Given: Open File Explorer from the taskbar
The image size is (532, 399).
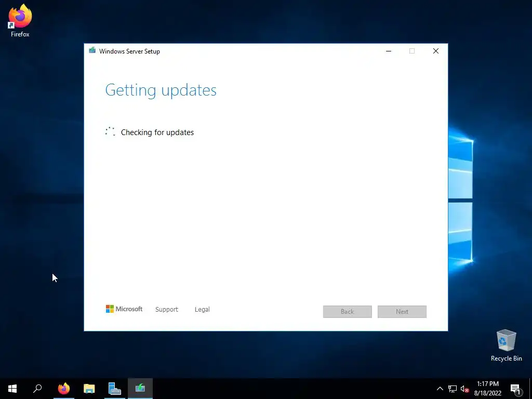Looking at the screenshot, I should (x=89, y=389).
